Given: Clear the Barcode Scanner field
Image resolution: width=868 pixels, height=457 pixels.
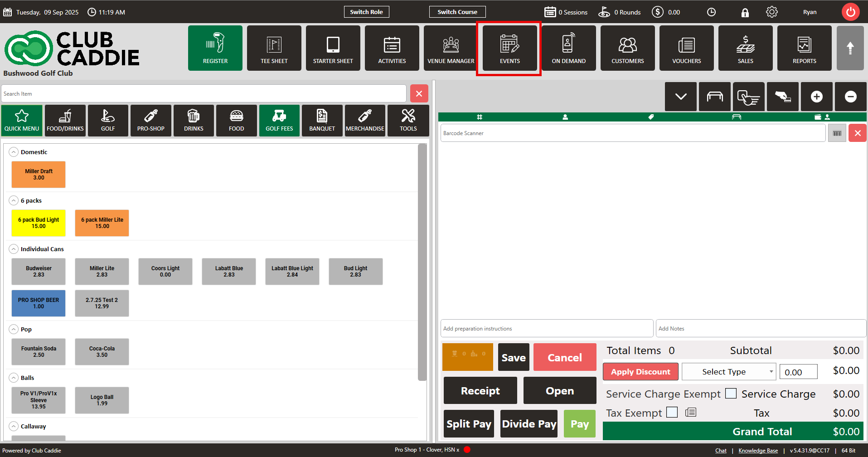Looking at the screenshot, I should [858, 133].
